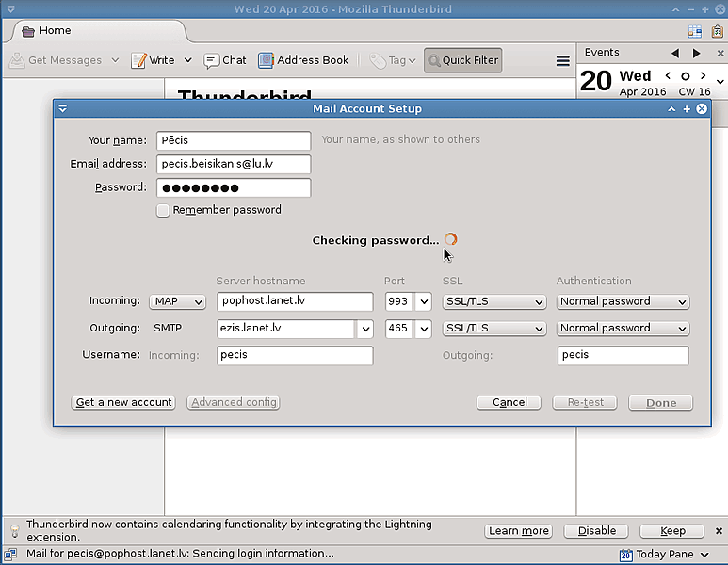
Task: Open the Lightning calendar tab icon
Action: (x=695, y=31)
